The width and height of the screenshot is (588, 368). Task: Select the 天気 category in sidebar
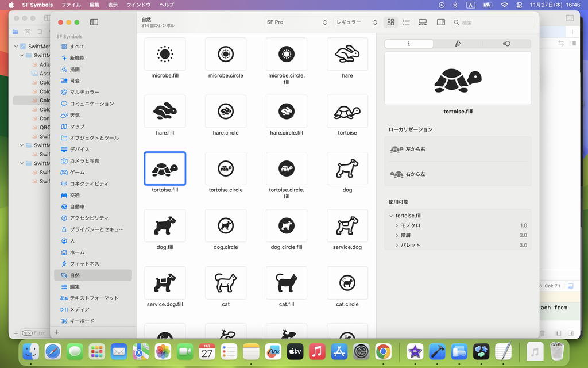[75, 115]
